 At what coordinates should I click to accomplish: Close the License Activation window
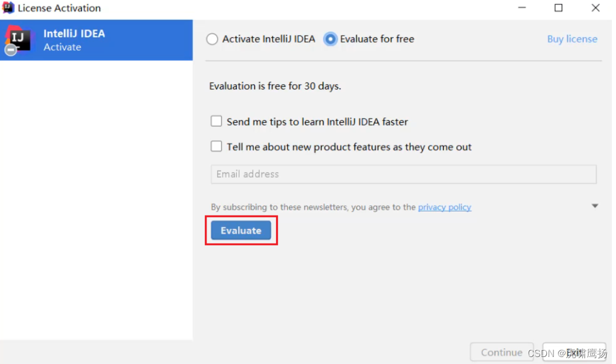tap(595, 8)
